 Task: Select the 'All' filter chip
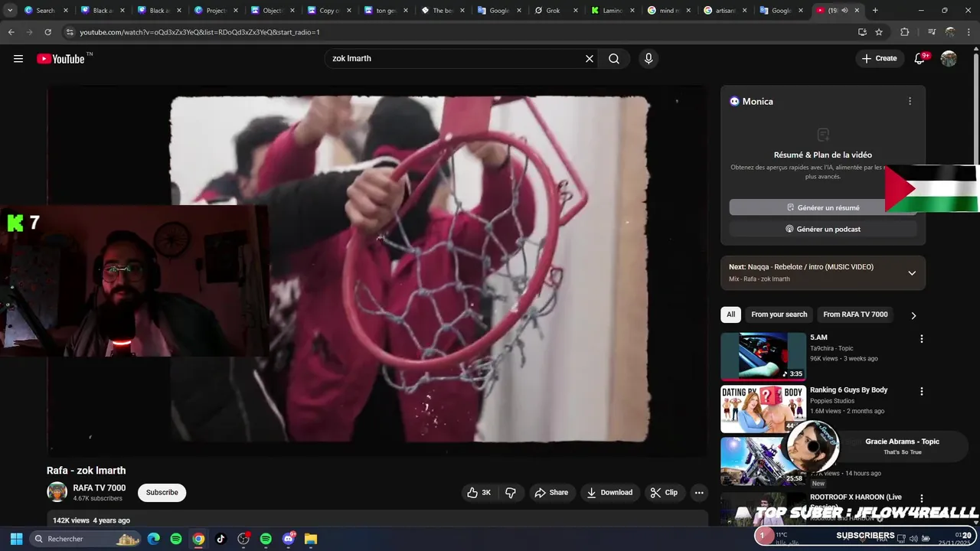point(731,315)
